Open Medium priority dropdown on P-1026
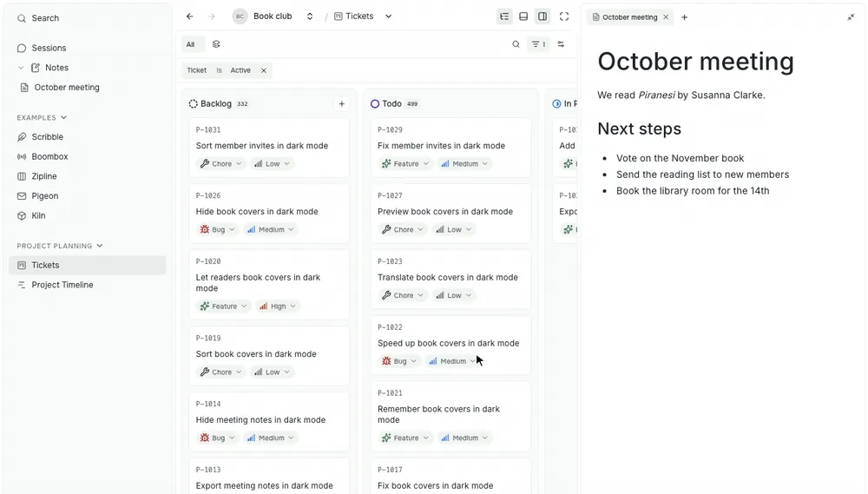This screenshot has height=494, width=868. [271, 230]
